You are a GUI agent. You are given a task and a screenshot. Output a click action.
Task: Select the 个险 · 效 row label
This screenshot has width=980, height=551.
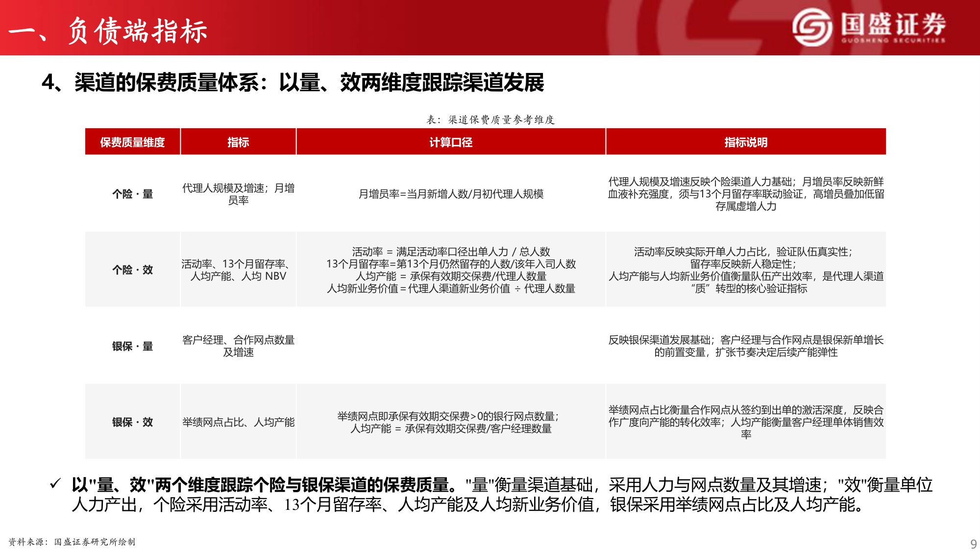coord(132,270)
